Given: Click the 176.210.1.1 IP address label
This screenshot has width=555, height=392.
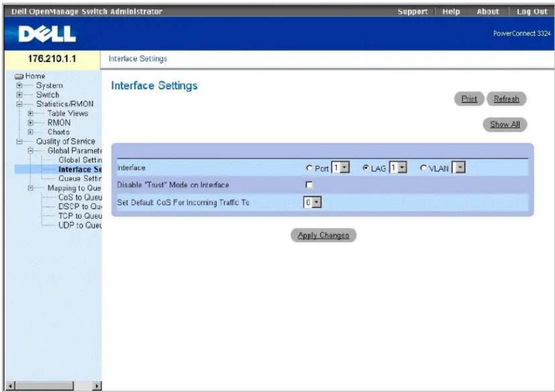Looking at the screenshot, I should coord(52,59).
